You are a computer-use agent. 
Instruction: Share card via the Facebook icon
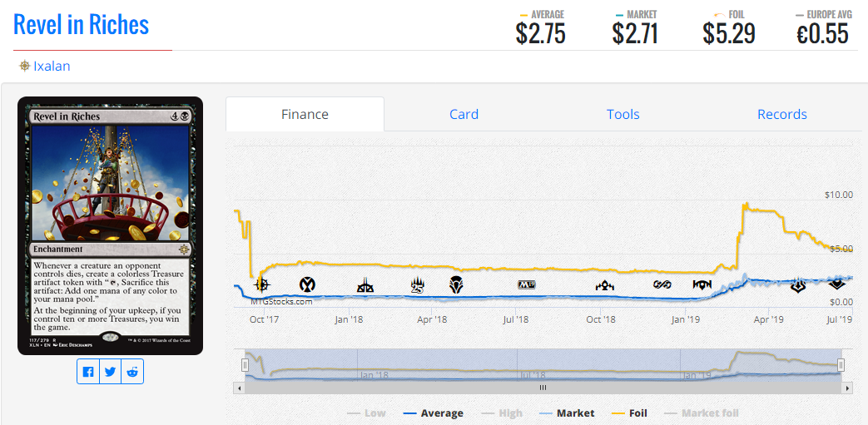click(x=88, y=372)
